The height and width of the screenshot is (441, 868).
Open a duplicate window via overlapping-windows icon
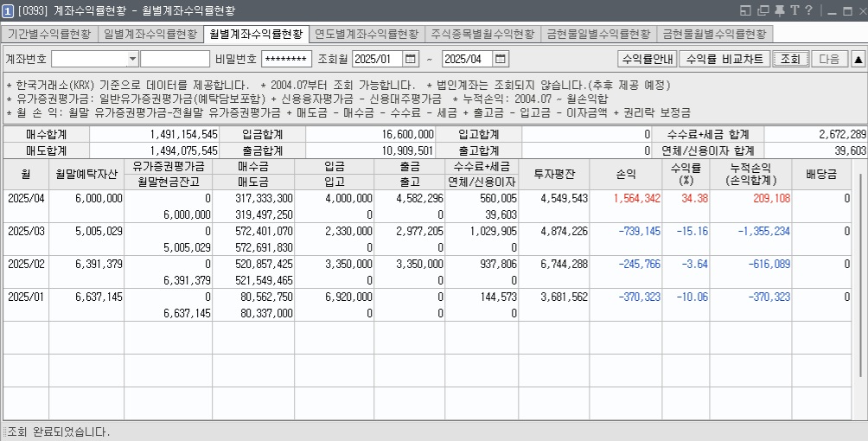coord(763,10)
